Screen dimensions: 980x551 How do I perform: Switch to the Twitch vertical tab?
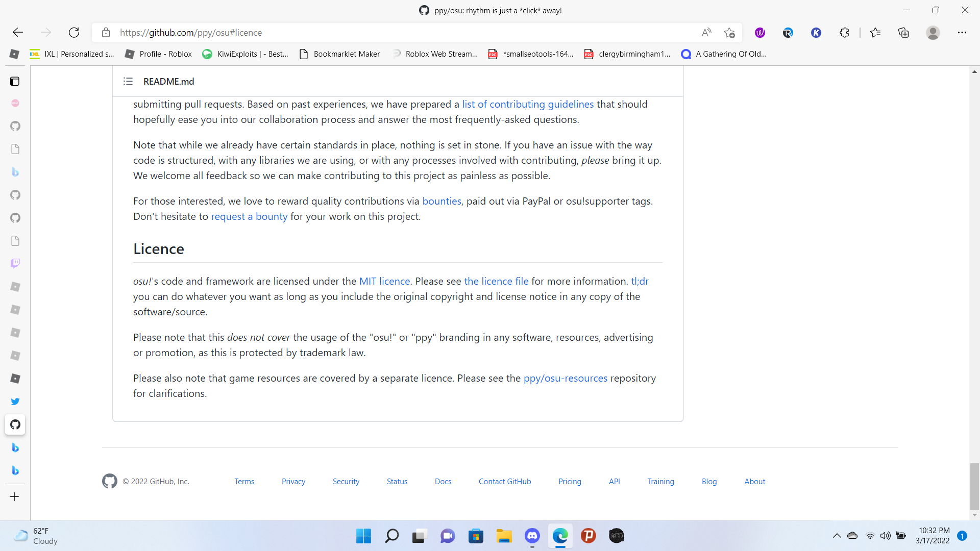tap(15, 263)
